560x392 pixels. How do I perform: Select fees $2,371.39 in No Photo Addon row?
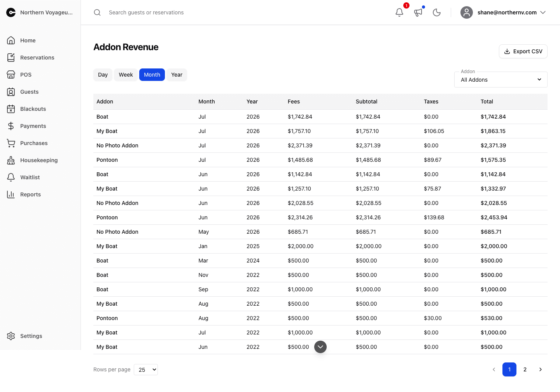(300, 145)
